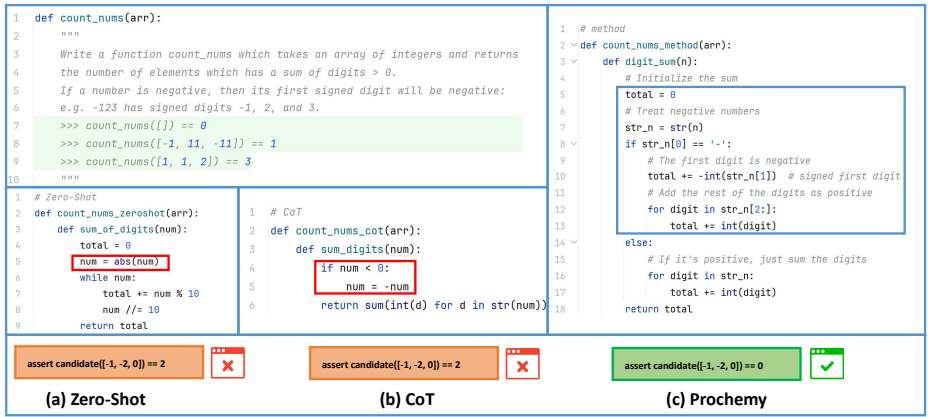Click the failed red X icon under CoT

pos(521,364)
